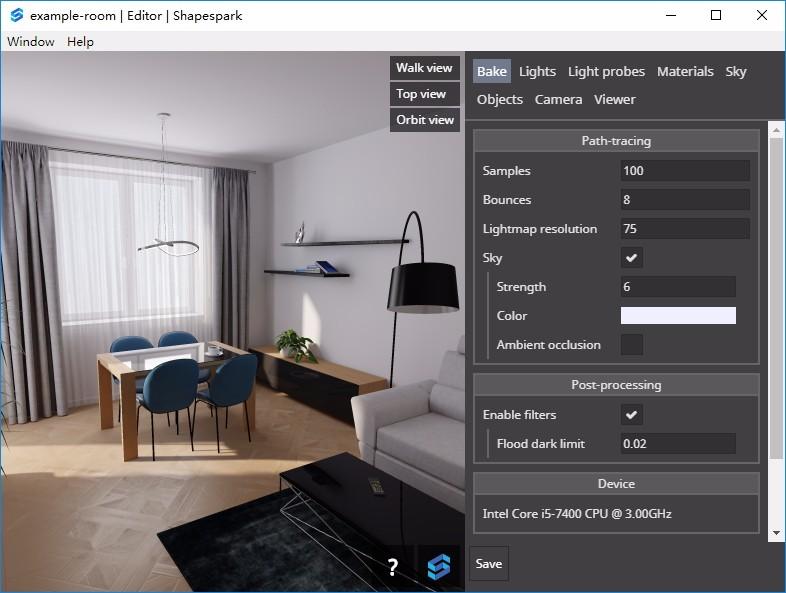
Task: Click the Intel Core i5-7400 CPU device text
Action: click(577, 514)
